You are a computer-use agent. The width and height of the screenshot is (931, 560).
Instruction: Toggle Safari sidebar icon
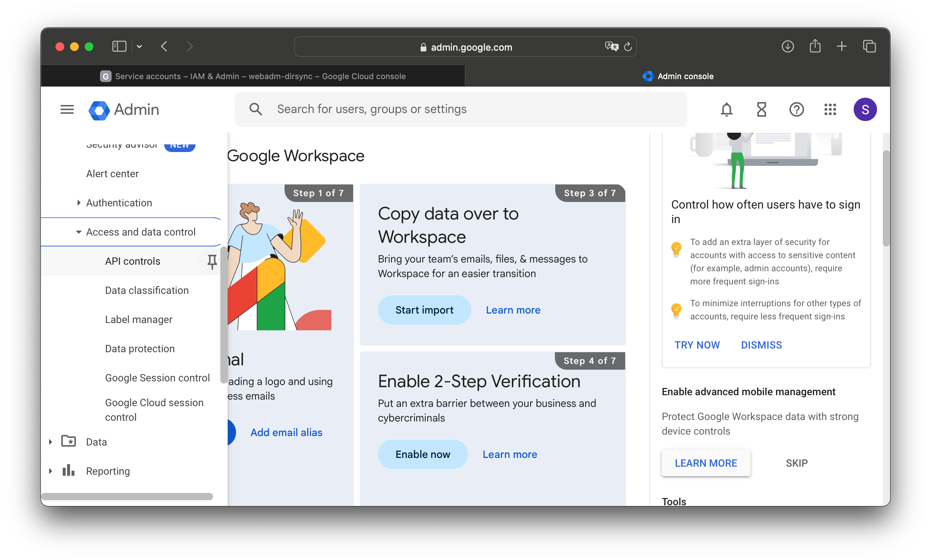119,46
